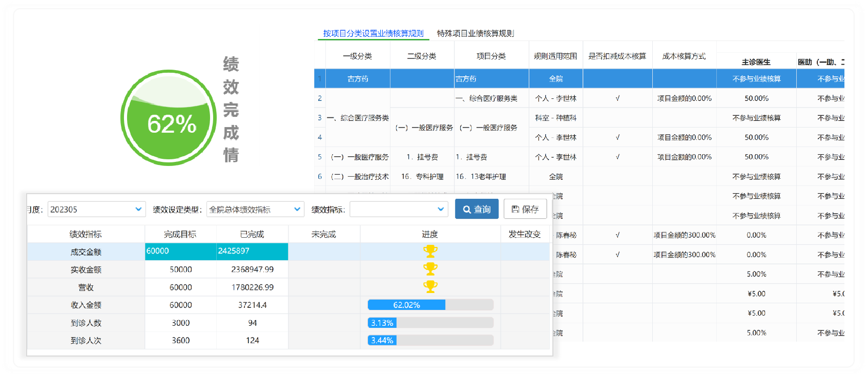Open 绩效设定类型 dropdown
Screen dimensions: 868x376
point(255,209)
